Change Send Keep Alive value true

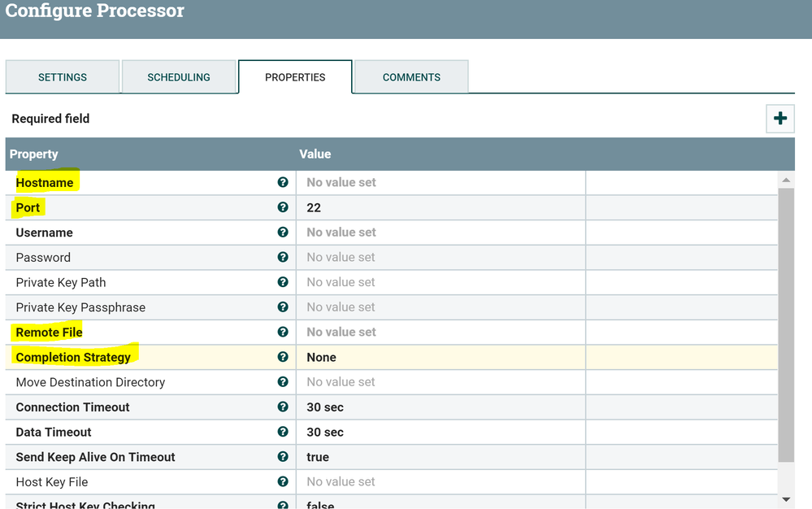click(441, 457)
